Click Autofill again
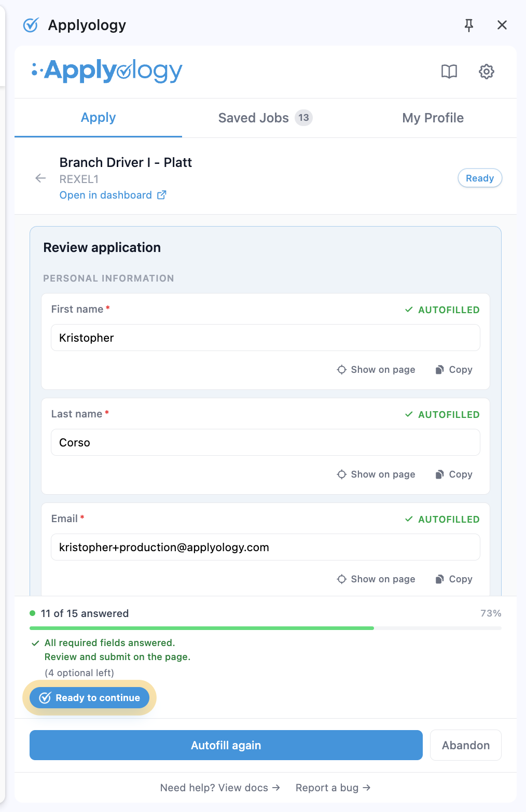The height and width of the screenshot is (812, 526). coord(226,745)
